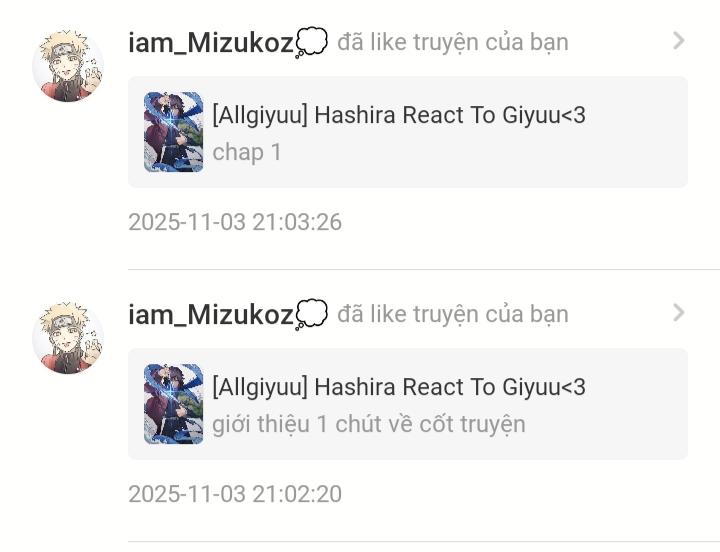Open story cover thumbnail beside chap 1
This screenshot has height=552, width=720.
pyautogui.click(x=174, y=132)
